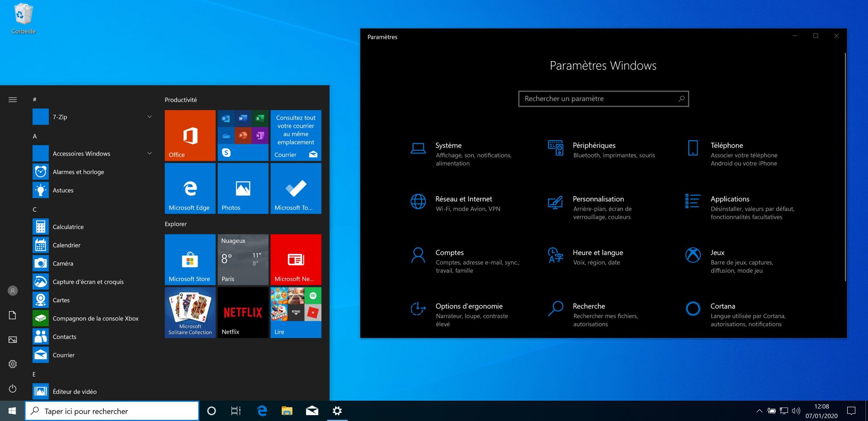Open Comptes settings
The height and width of the screenshot is (421, 868).
pyautogui.click(x=450, y=252)
